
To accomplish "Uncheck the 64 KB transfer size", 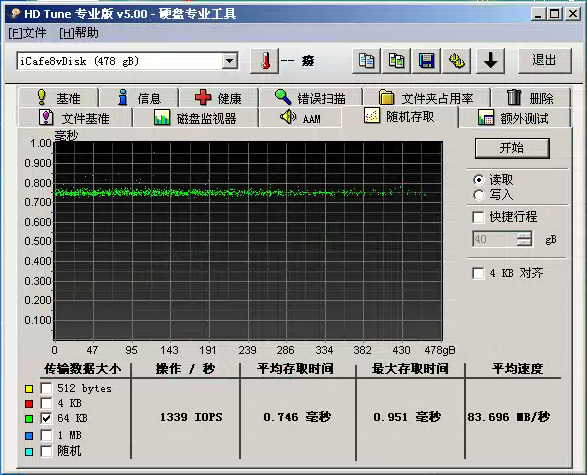I will click(46, 418).
